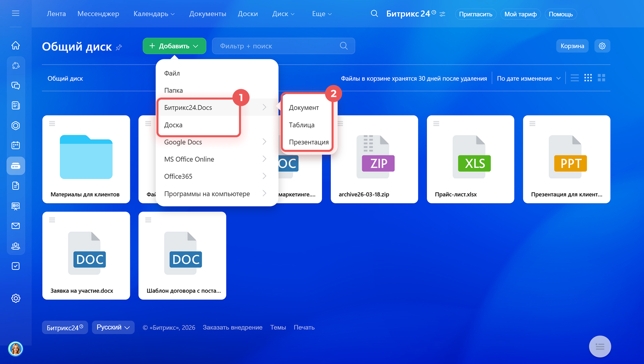Open hamburger menu at top left

pyautogui.click(x=15, y=13)
